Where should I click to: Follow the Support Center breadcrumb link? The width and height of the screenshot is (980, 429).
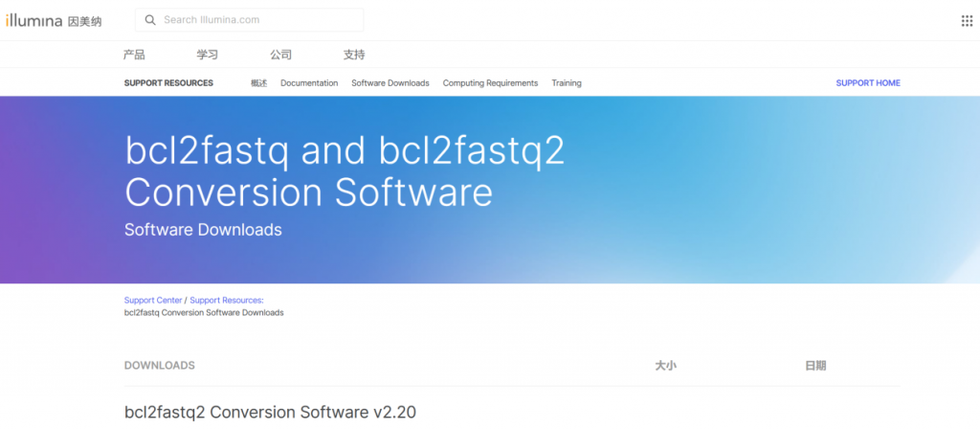click(x=152, y=301)
